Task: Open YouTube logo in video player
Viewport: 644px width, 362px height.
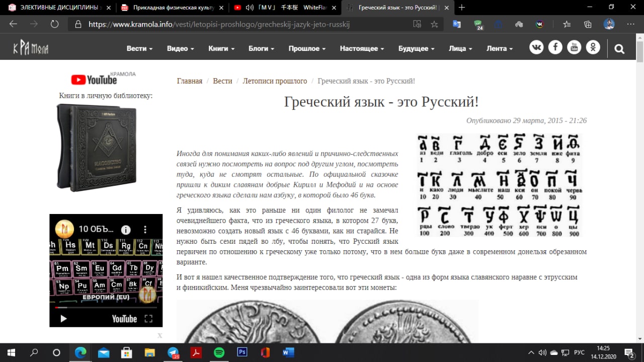Action: pyautogui.click(x=124, y=319)
